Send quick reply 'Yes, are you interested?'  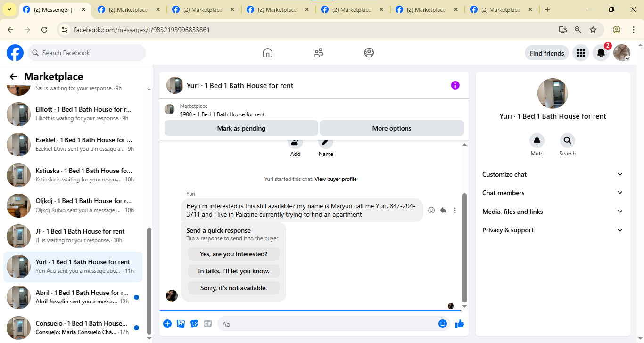pyautogui.click(x=234, y=254)
